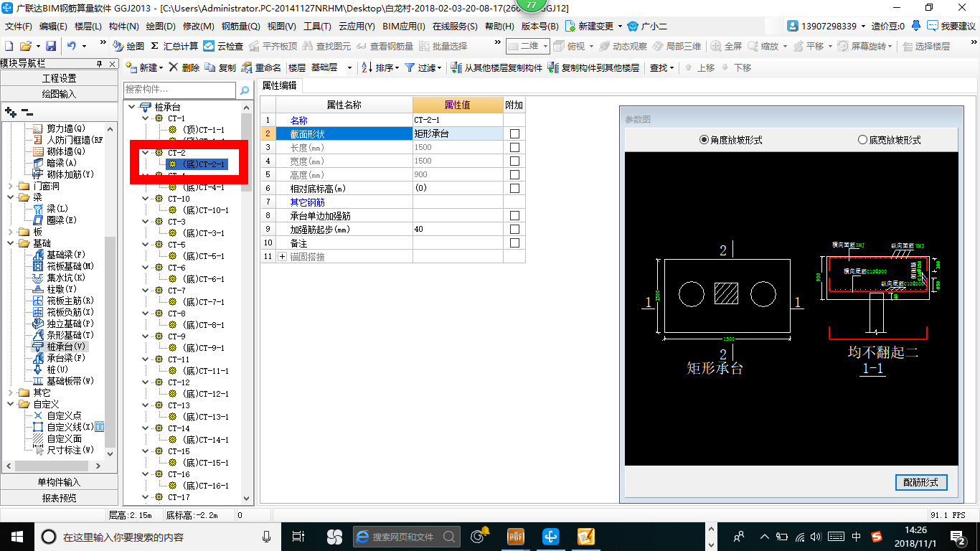Click 重命名 rename button
The width and height of the screenshot is (980, 551).
tap(261, 67)
